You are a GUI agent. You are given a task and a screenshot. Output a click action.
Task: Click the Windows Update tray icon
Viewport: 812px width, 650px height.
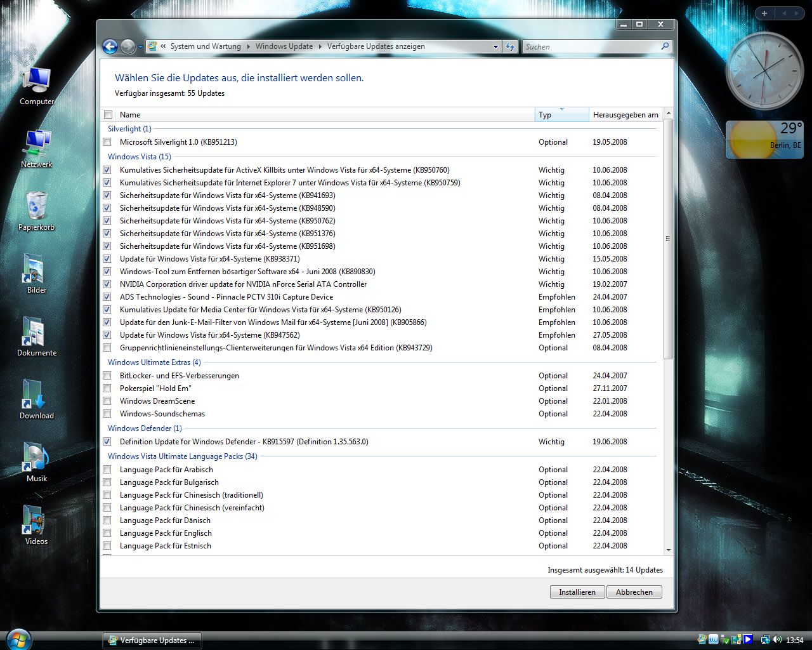click(702, 639)
